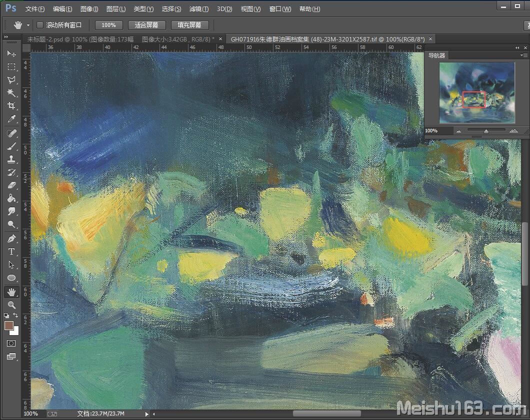530x420 pixels.
Task: Select the Eyedropper tool
Action: click(11, 119)
